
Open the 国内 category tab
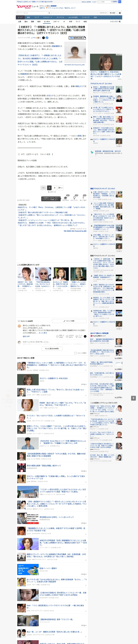tap(26, 21)
